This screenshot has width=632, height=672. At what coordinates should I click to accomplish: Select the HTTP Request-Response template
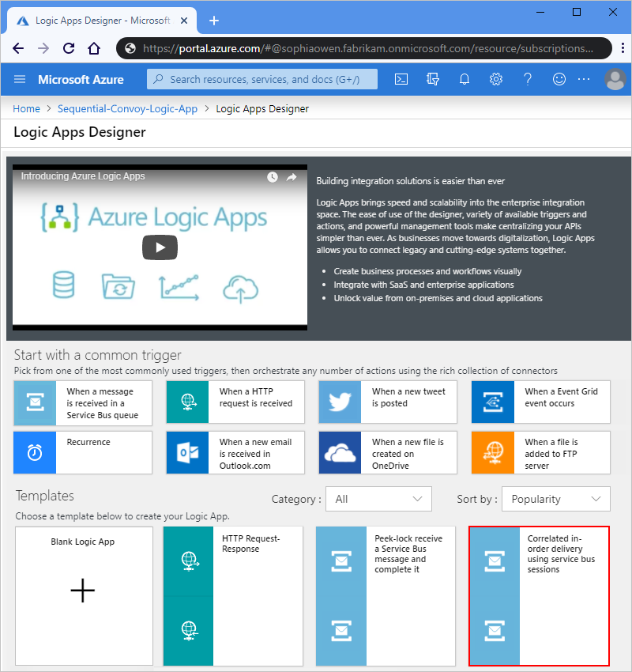tap(233, 596)
